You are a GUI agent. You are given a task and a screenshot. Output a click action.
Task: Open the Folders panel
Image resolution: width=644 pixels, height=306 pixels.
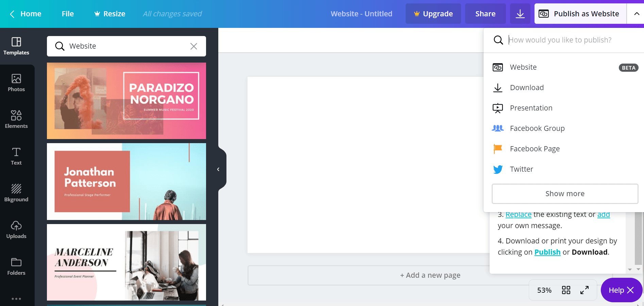16,266
